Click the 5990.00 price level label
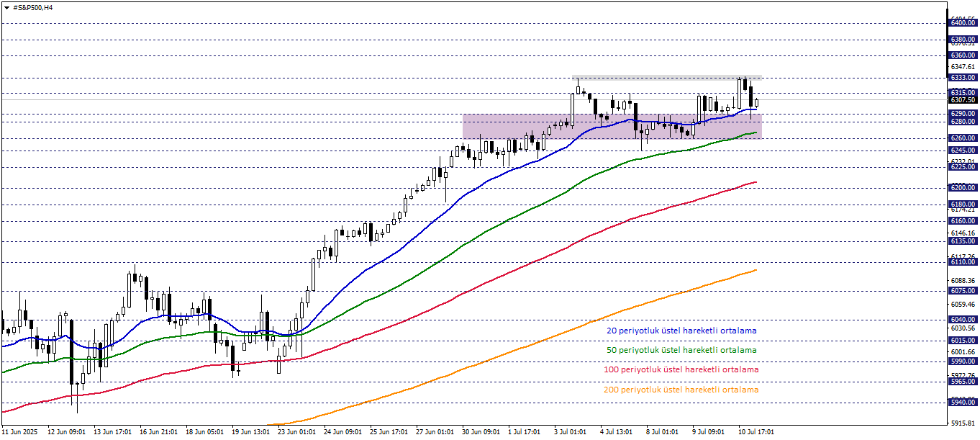The height and width of the screenshot is (440, 980). pos(963,362)
